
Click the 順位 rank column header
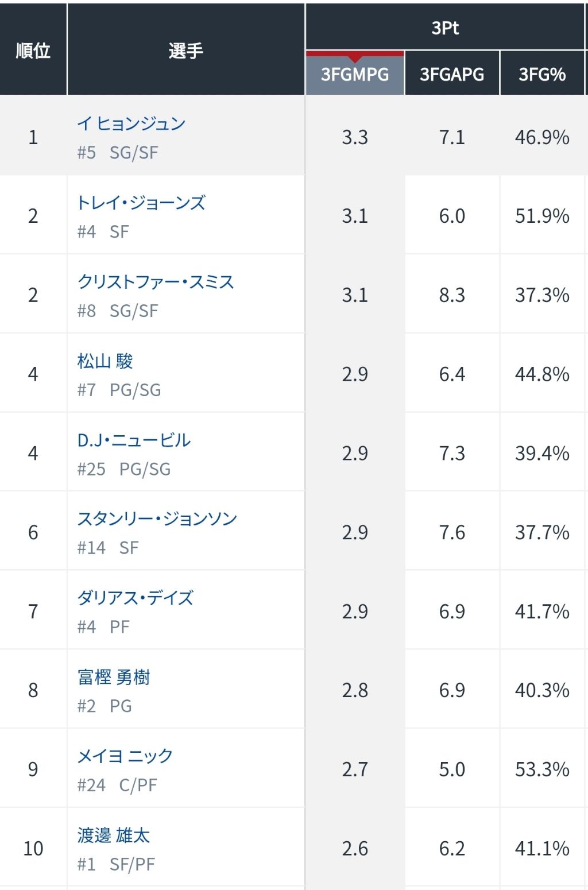[33, 51]
